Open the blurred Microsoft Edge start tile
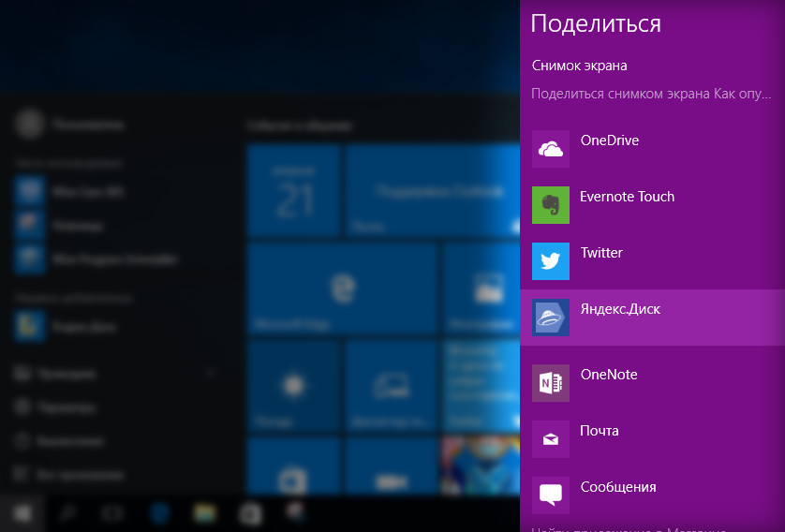This screenshot has width=785, height=532. tap(343, 288)
